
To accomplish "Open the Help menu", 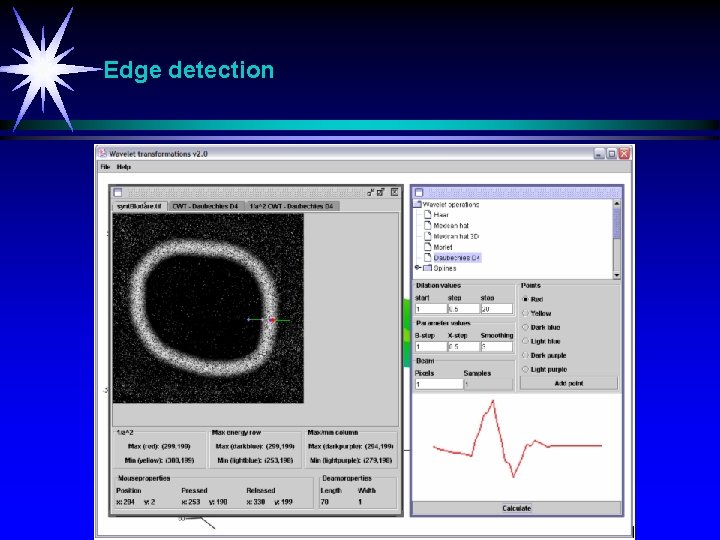I will coord(124,167).
